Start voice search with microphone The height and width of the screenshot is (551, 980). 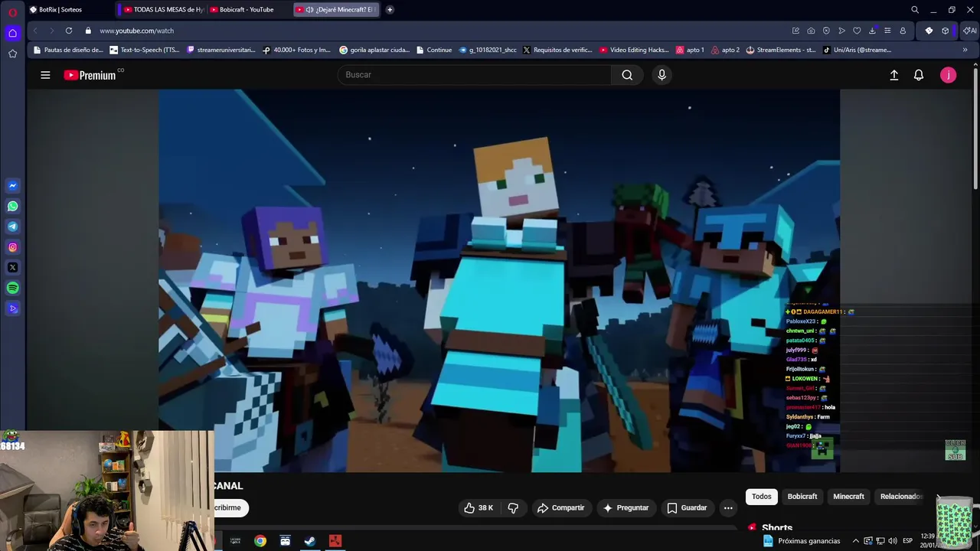pos(661,75)
